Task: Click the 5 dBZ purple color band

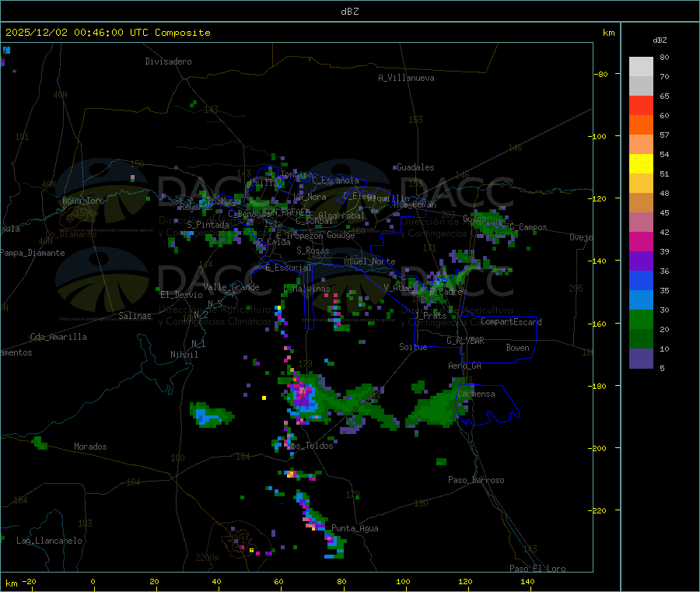Action: coord(641,358)
